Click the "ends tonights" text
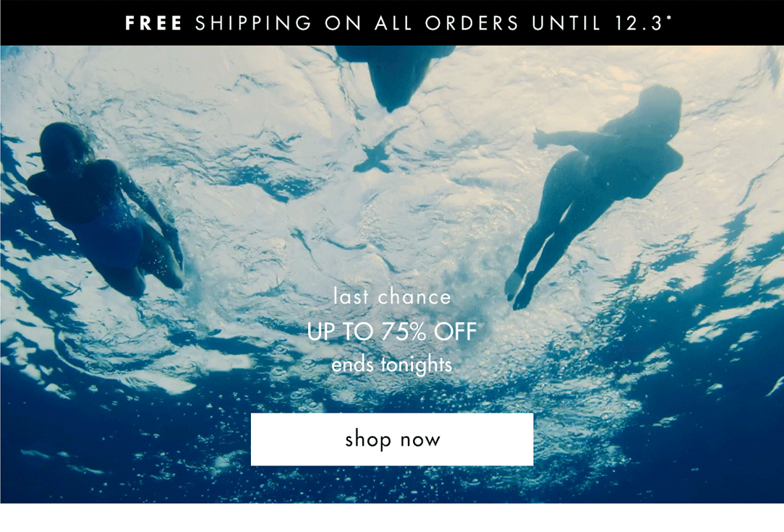 [392, 364]
